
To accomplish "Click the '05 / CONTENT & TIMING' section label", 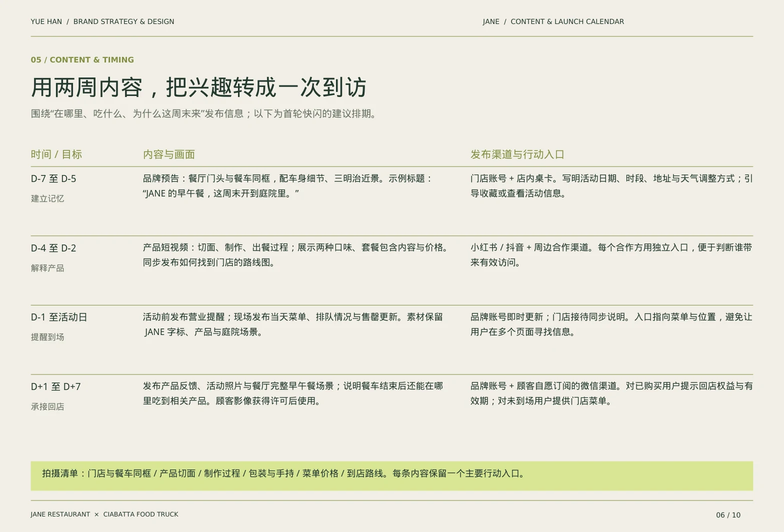I will 82,60.
